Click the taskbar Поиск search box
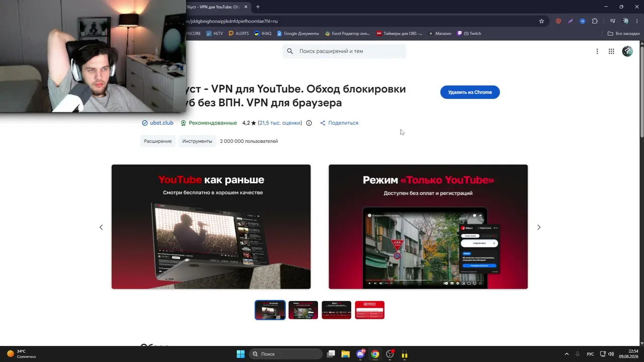Image resolution: width=644 pixels, height=362 pixels. pos(286,354)
